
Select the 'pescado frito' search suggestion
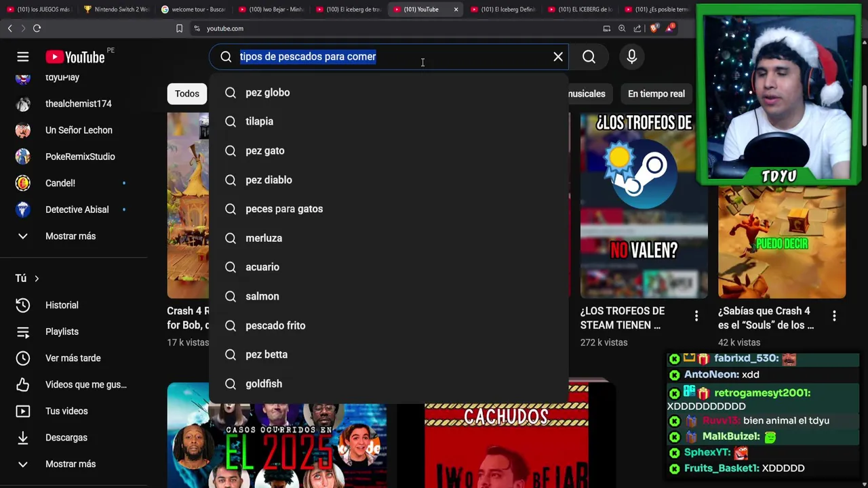389,325
